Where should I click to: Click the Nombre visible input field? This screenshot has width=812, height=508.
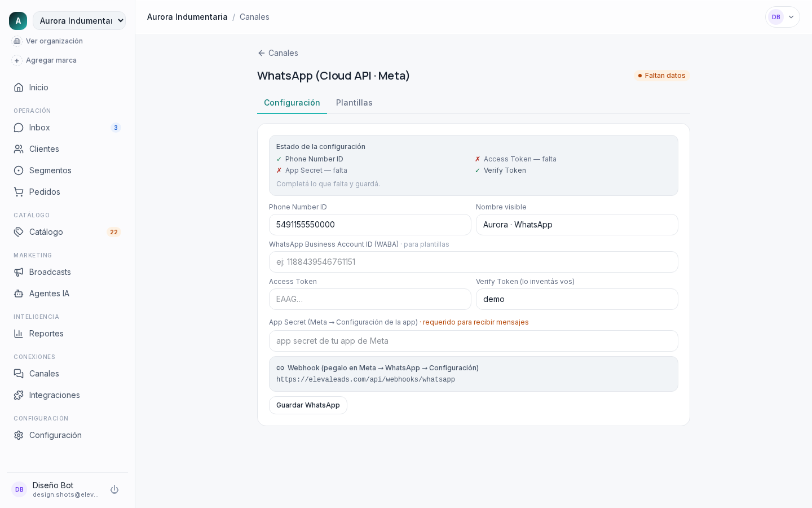point(577,225)
